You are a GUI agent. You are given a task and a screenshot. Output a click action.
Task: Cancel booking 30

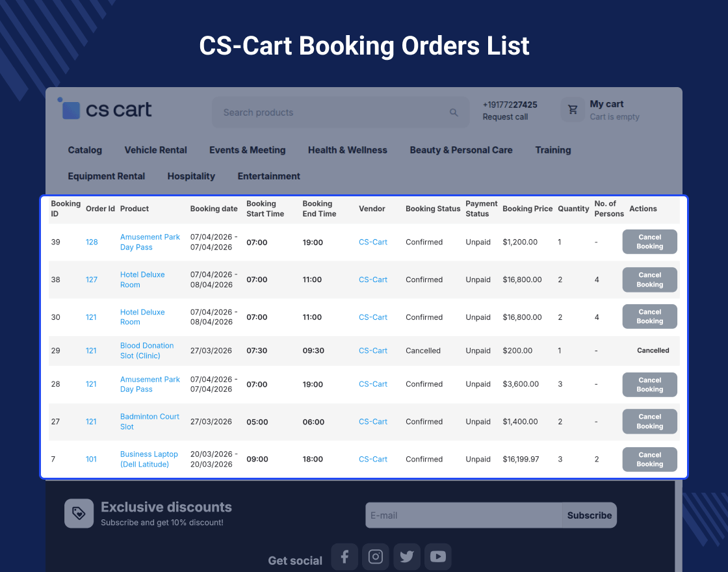pyautogui.click(x=649, y=317)
